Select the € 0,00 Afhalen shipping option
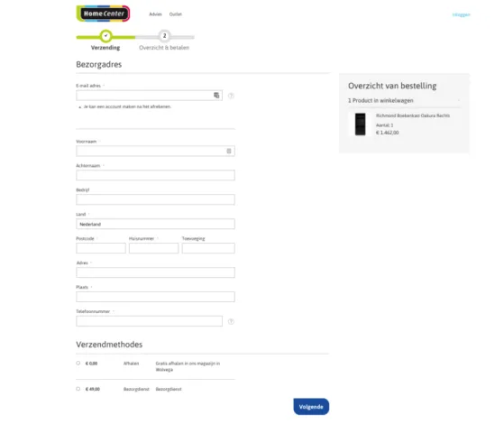 (x=78, y=363)
